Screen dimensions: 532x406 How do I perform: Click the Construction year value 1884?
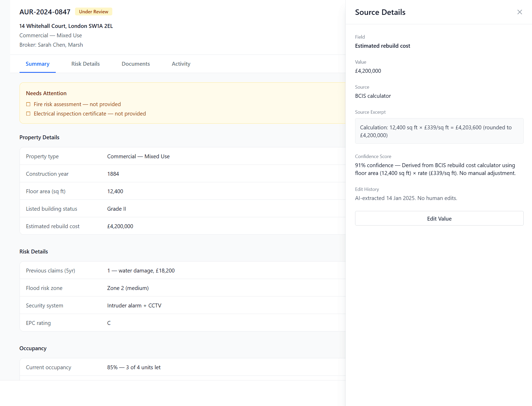point(113,174)
